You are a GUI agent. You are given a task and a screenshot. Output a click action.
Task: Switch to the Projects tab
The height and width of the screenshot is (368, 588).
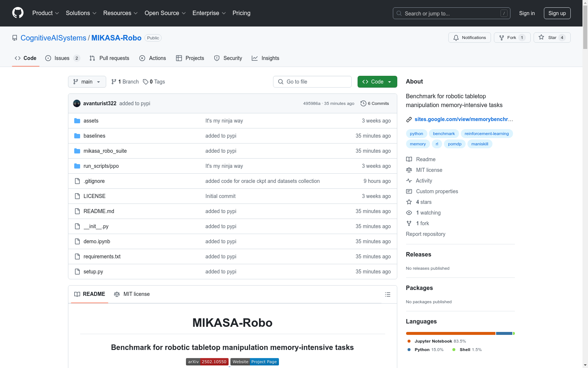click(190, 58)
